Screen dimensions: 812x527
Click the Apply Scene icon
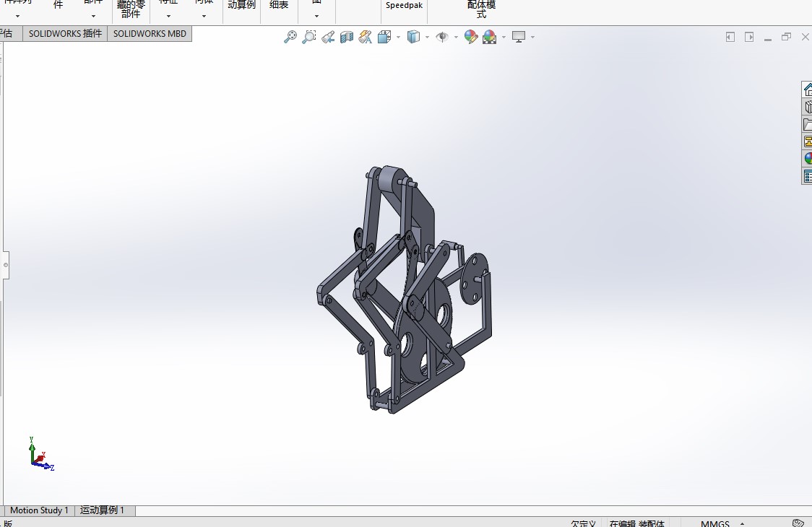click(x=489, y=37)
